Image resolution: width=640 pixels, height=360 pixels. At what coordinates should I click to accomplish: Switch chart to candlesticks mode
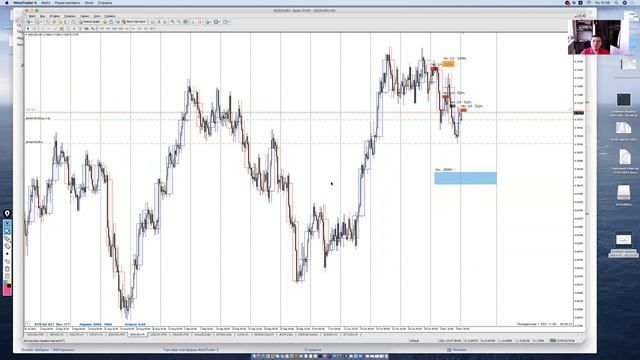[x=159, y=22]
